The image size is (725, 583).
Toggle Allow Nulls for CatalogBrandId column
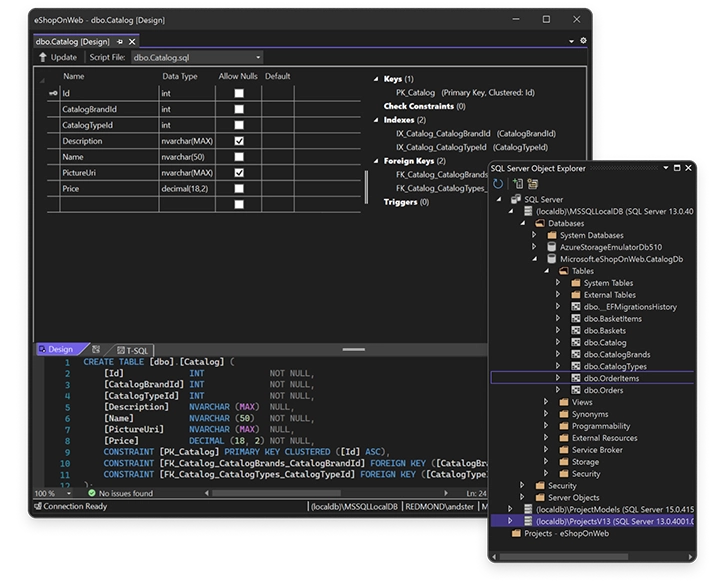[239, 109]
